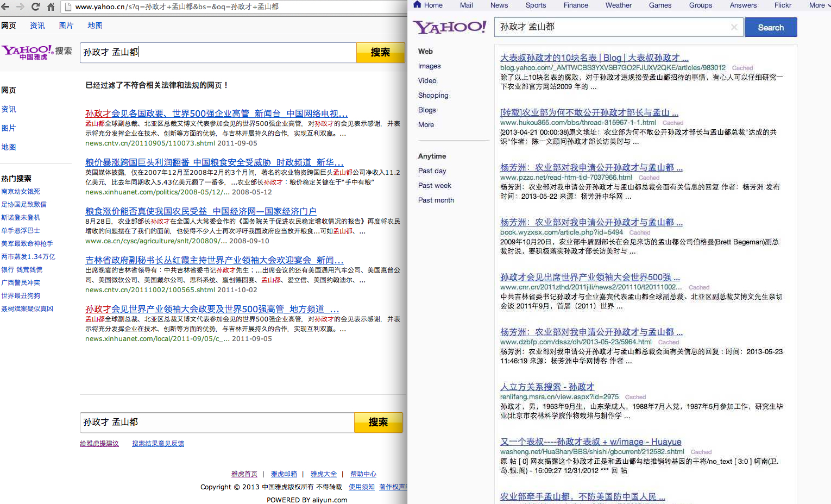
Task: Expand More in right Yahoo sidebar
Action: tap(426, 125)
